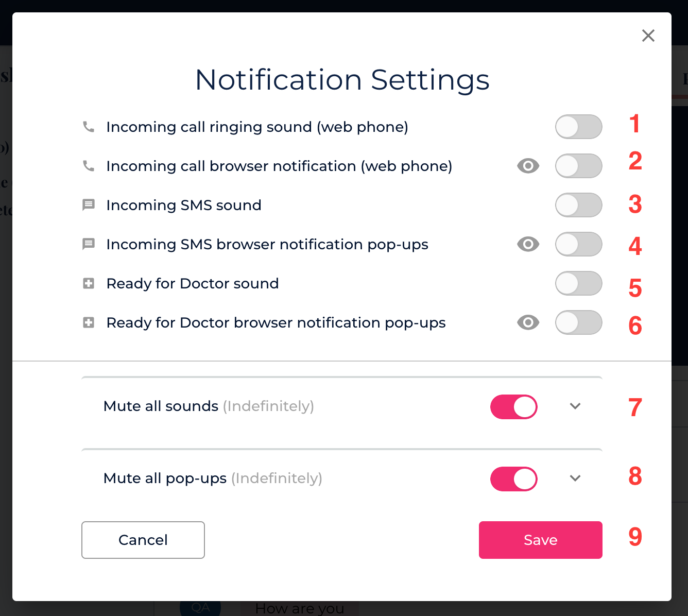The image size is (688, 616).
Task: Click message icon beside SMS browser notification pop-ups
Action: coord(89,244)
